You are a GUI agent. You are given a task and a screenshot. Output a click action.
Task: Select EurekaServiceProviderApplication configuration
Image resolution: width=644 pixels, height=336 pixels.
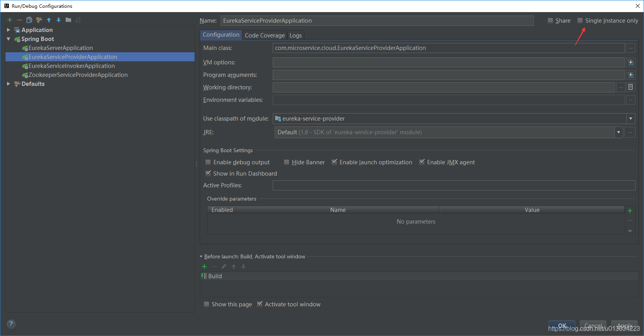pos(73,57)
